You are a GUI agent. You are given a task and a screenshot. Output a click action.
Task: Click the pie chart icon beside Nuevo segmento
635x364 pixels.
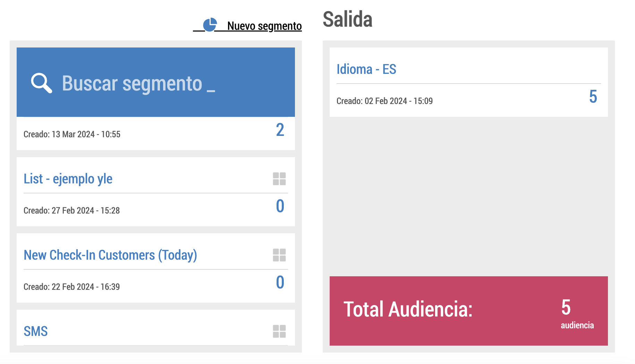click(x=210, y=25)
